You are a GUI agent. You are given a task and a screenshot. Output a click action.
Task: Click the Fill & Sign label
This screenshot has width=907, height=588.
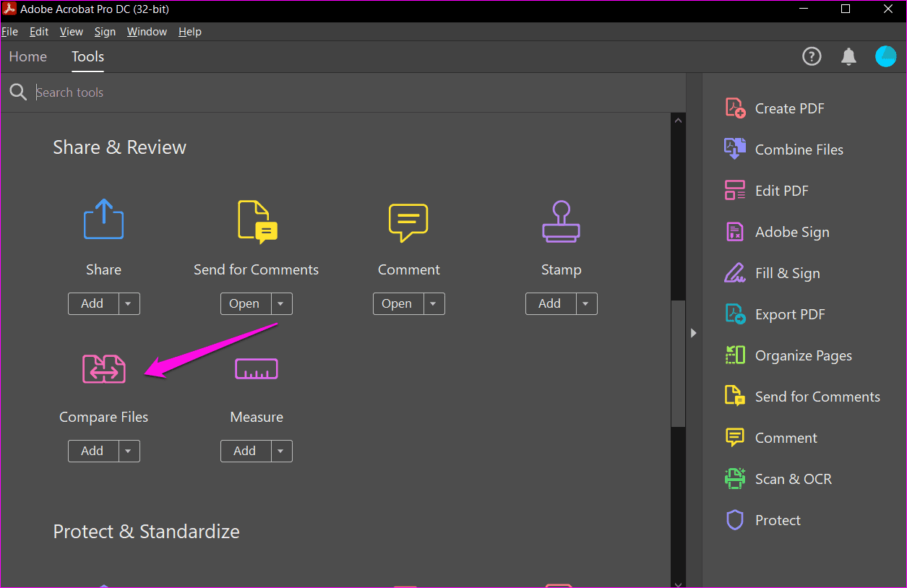tap(788, 273)
